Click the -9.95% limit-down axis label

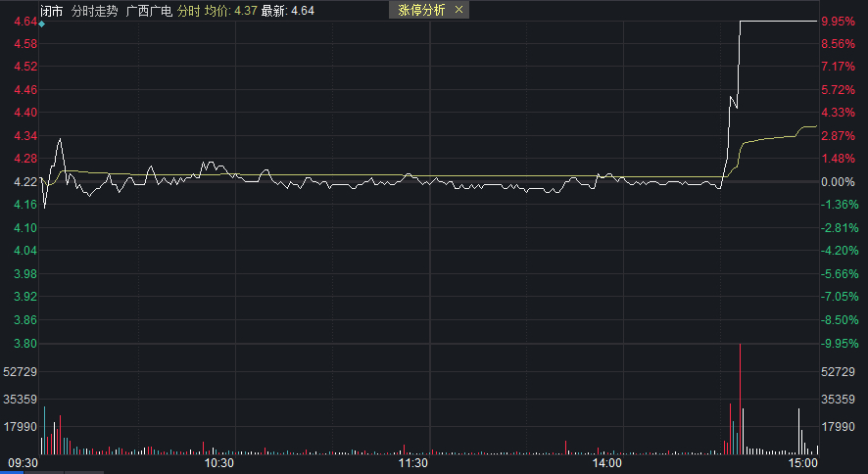coord(839,344)
